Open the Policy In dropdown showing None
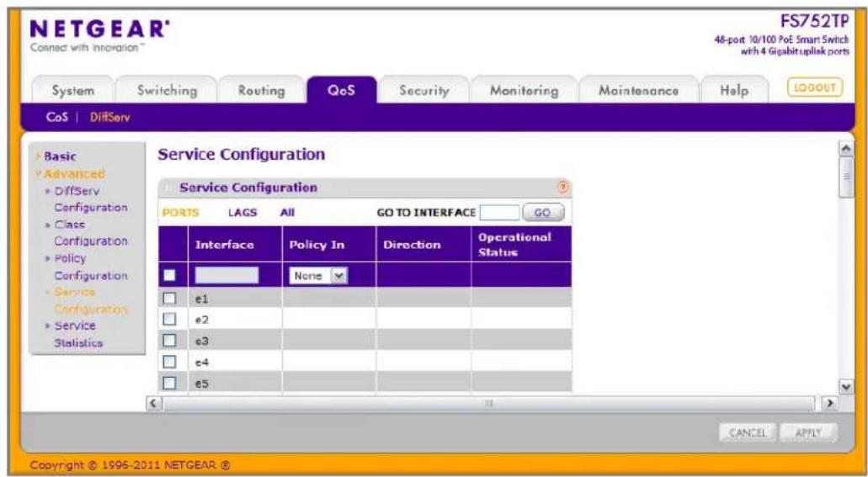The width and height of the screenshot is (868, 477). point(318,276)
